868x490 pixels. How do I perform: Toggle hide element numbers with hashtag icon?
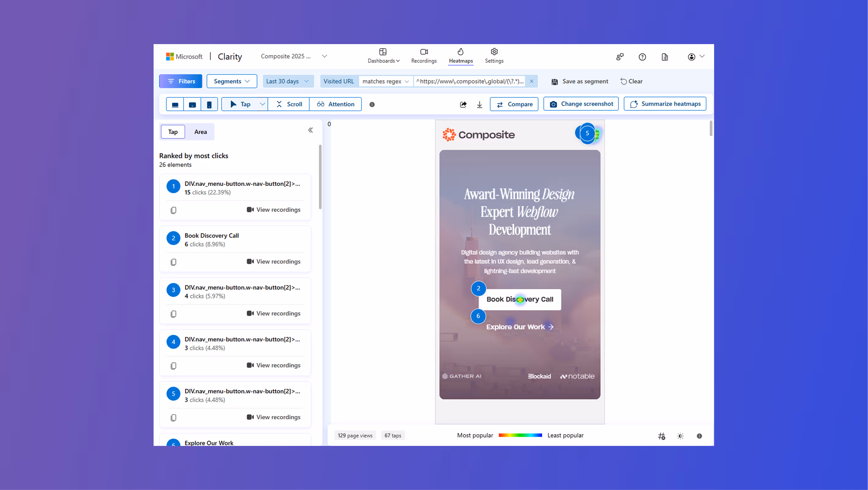pos(662,436)
